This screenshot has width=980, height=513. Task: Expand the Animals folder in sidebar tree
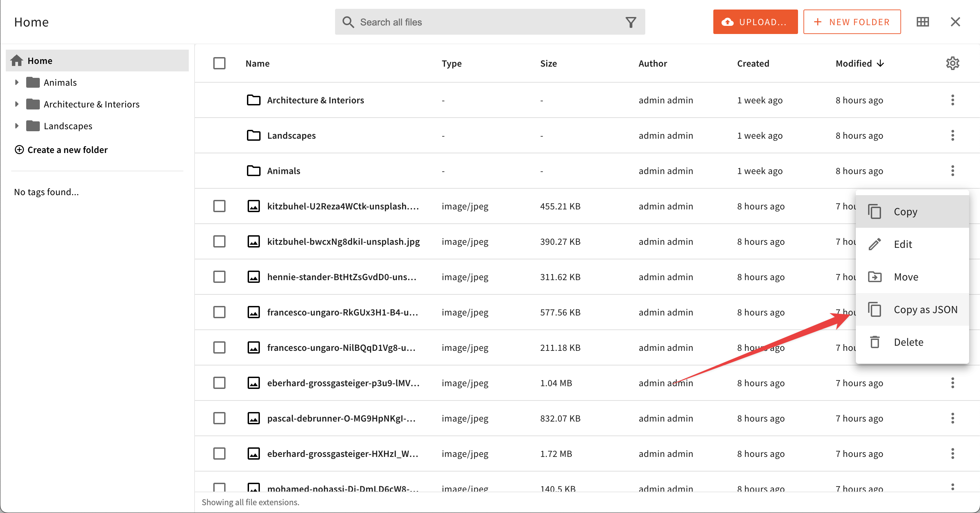coord(16,82)
